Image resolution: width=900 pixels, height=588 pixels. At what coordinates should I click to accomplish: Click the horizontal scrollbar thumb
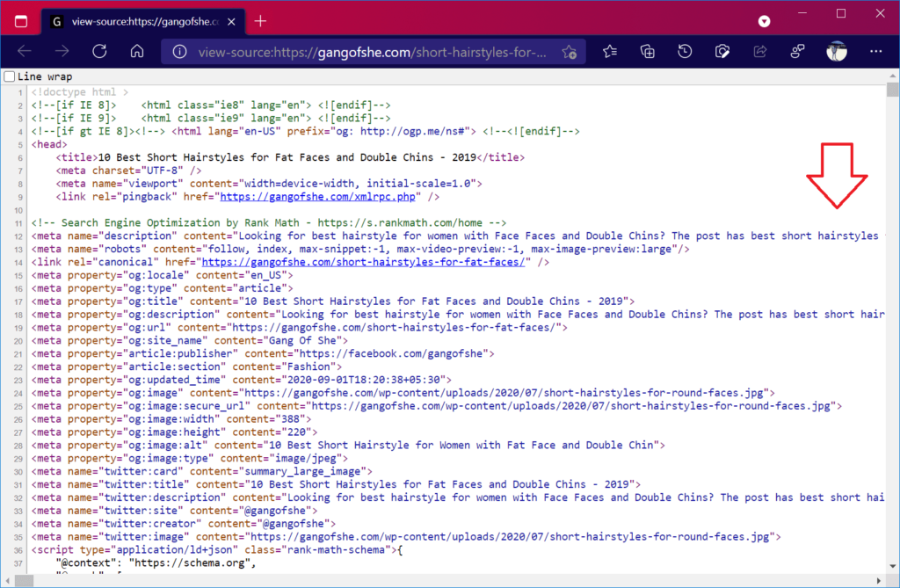[x=24, y=581]
